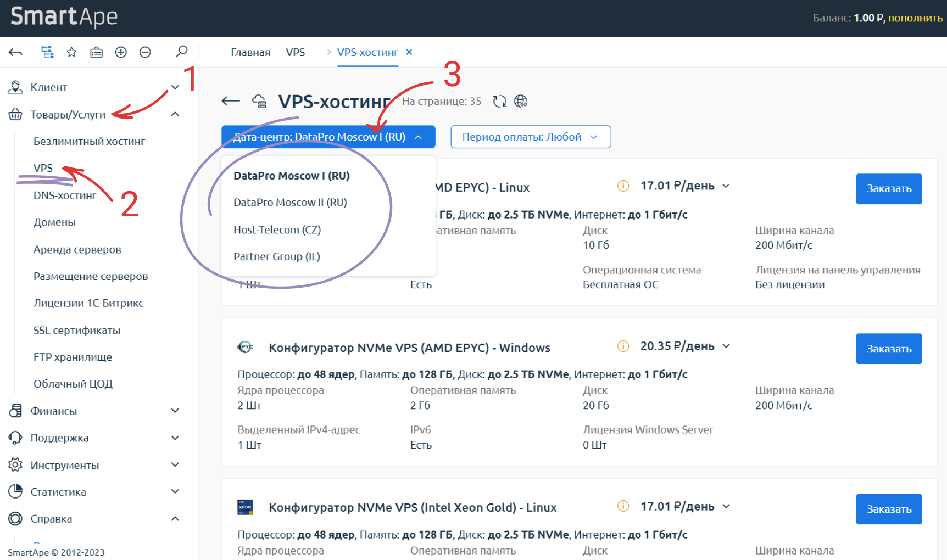Close the Дата-центр filter dropdown

click(328, 137)
